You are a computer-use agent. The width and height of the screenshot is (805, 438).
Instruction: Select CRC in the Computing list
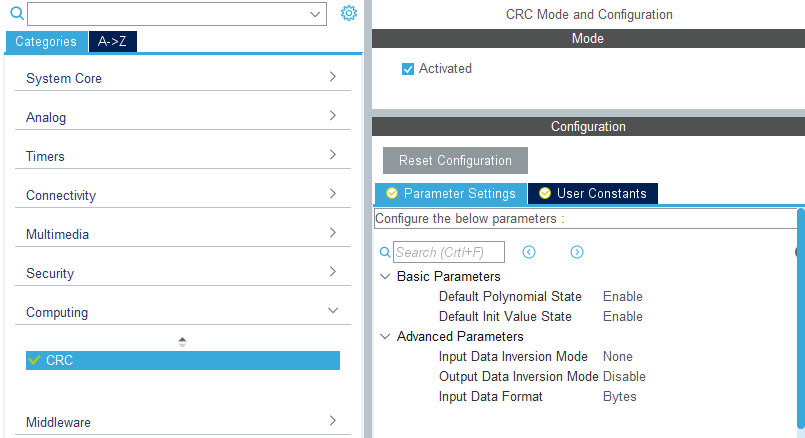[183, 360]
